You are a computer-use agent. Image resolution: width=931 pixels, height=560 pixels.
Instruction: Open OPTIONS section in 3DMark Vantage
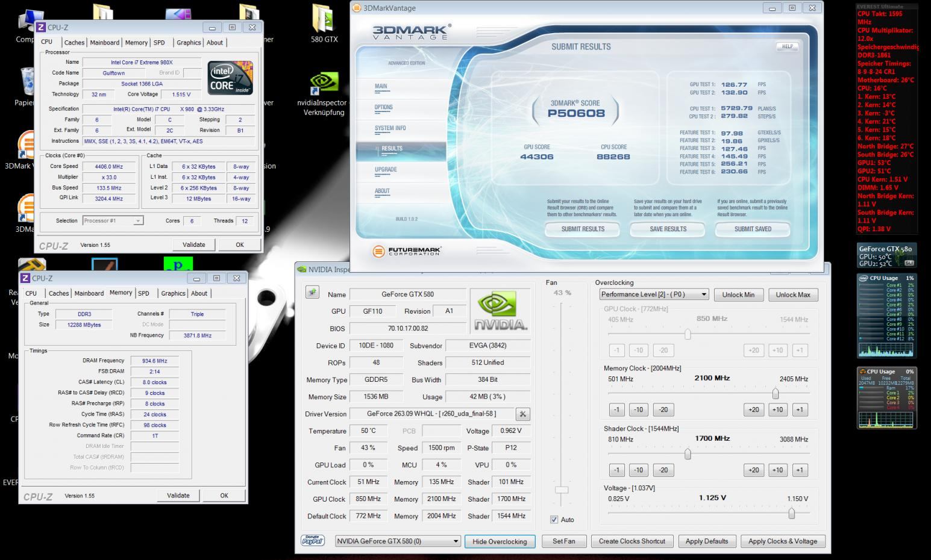point(383,107)
